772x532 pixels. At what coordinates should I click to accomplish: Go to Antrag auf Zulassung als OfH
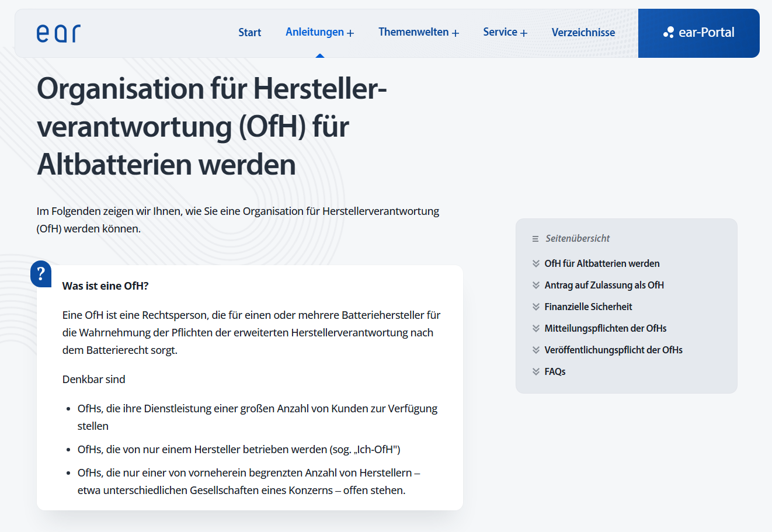[604, 285]
